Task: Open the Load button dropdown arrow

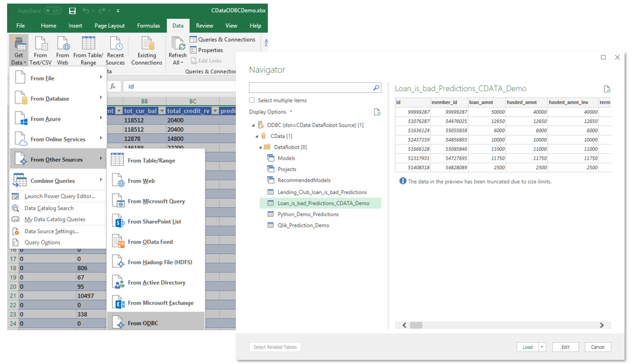Action: 542,347
